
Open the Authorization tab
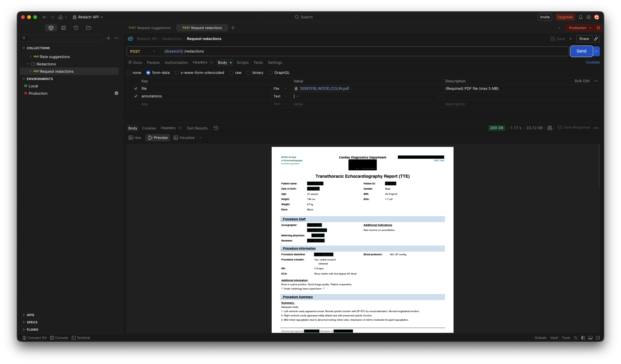tap(176, 63)
